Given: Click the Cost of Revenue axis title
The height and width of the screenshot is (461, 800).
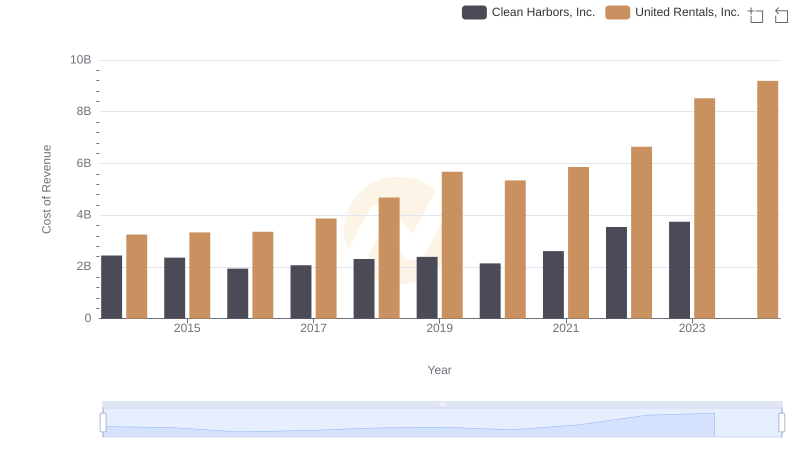Looking at the screenshot, I should pyautogui.click(x=46, y=189).
